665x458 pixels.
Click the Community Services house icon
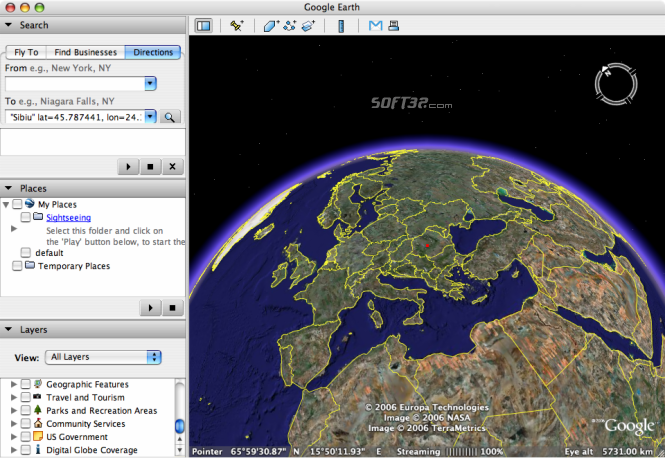pyautogui.click(x=38, y=423)
